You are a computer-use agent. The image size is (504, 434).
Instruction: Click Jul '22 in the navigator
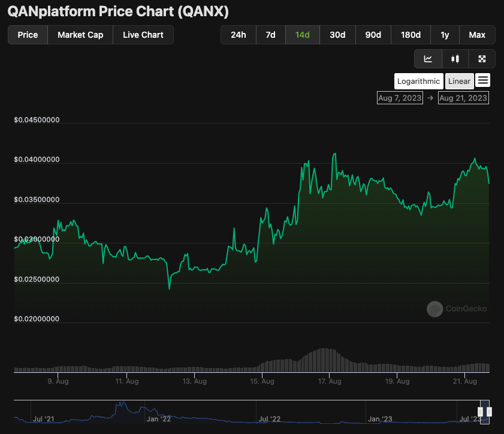(x=270, y=419)
